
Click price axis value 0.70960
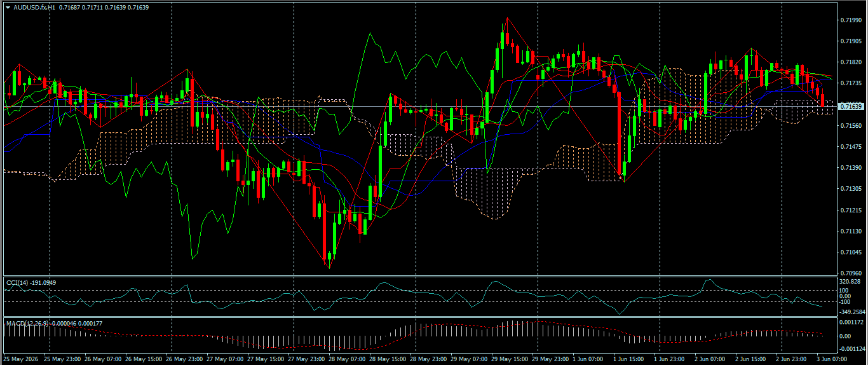point(851,273)
